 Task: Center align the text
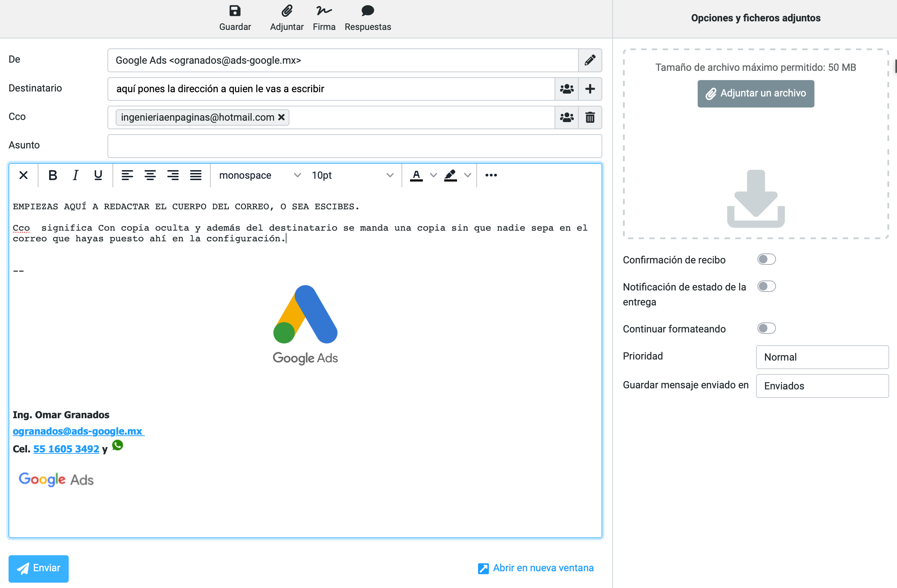coord(150,175)
